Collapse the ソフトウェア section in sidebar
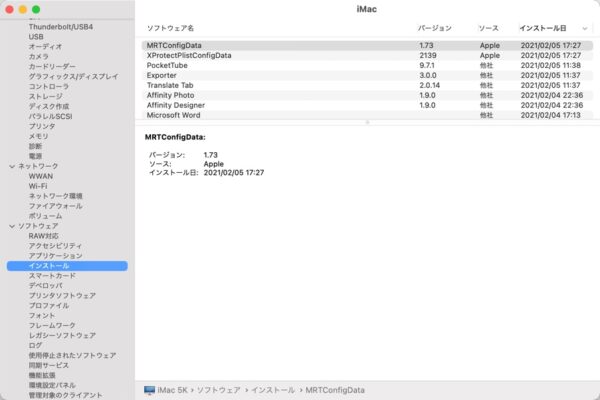Screen dimensions: 600x400 tap(12, 226)
